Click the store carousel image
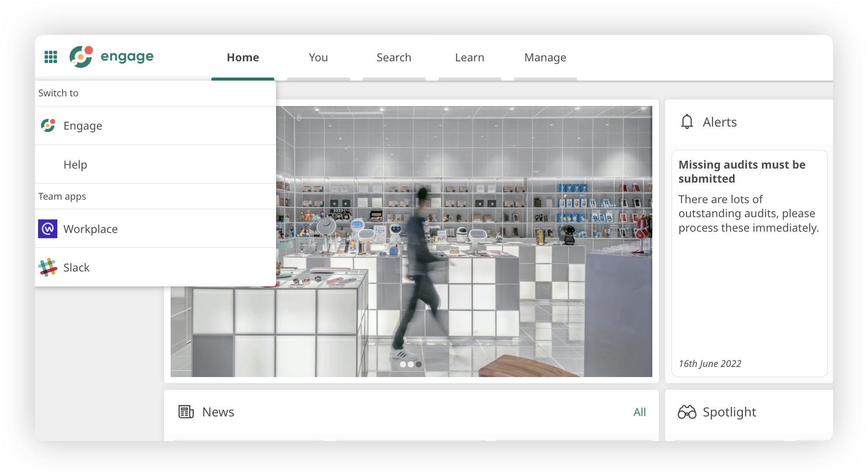868x476 pixels. [x=481, y=219]
